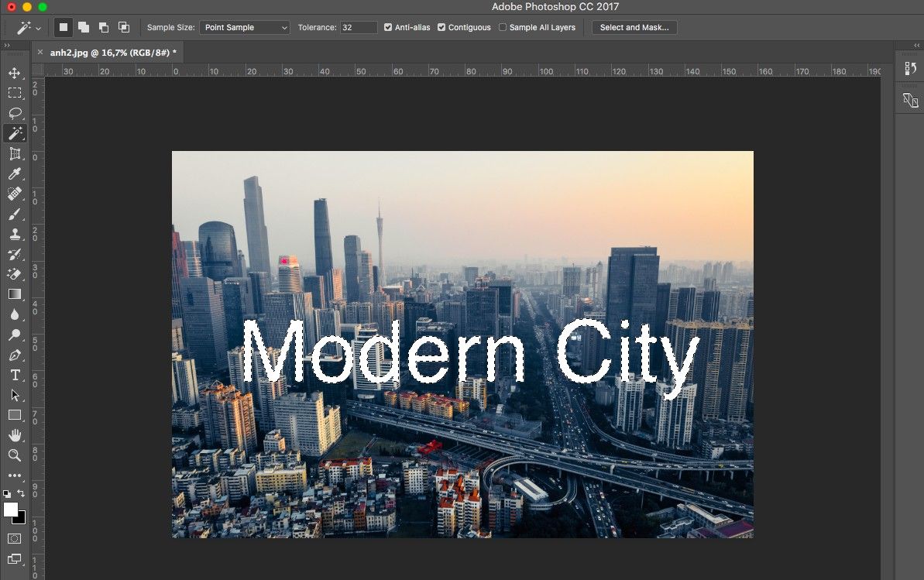This screenshot has width=924, height=580.
Task: Pick the Clone Stamp tool
Action: (x=14, y=235)
